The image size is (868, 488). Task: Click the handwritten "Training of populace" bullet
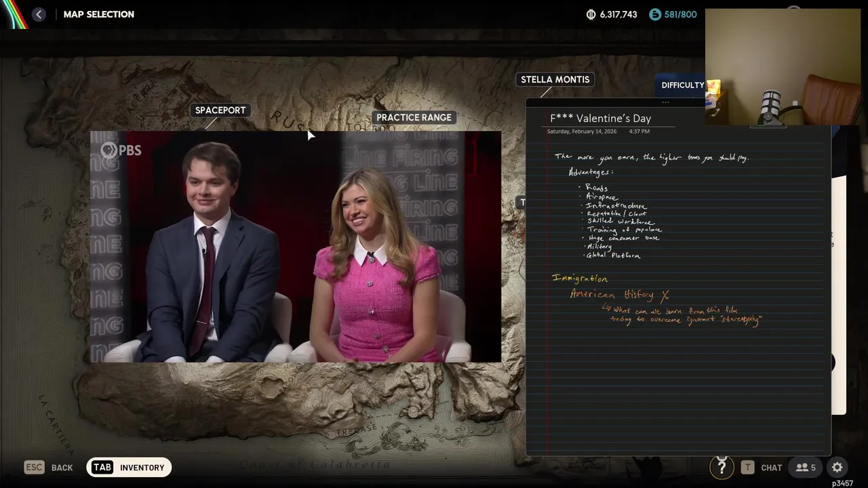(x=624, y=230)
